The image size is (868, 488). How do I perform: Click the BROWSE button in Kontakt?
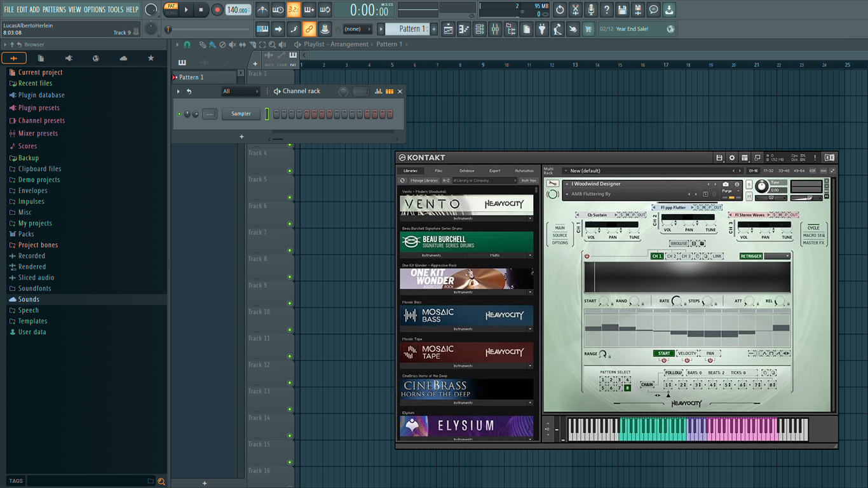[x=679, y=243]
